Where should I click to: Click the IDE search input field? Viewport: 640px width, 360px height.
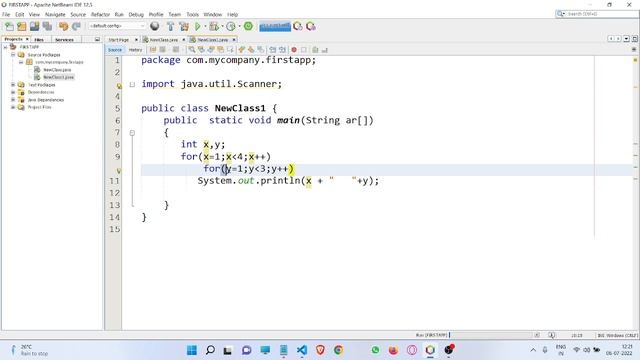600,14
